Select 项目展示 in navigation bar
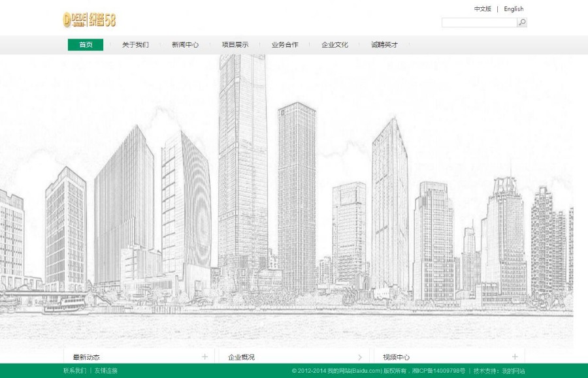Image resolution: width=588 pixels, height=378 pixels. pyautogui.click(x=235, y=44)
